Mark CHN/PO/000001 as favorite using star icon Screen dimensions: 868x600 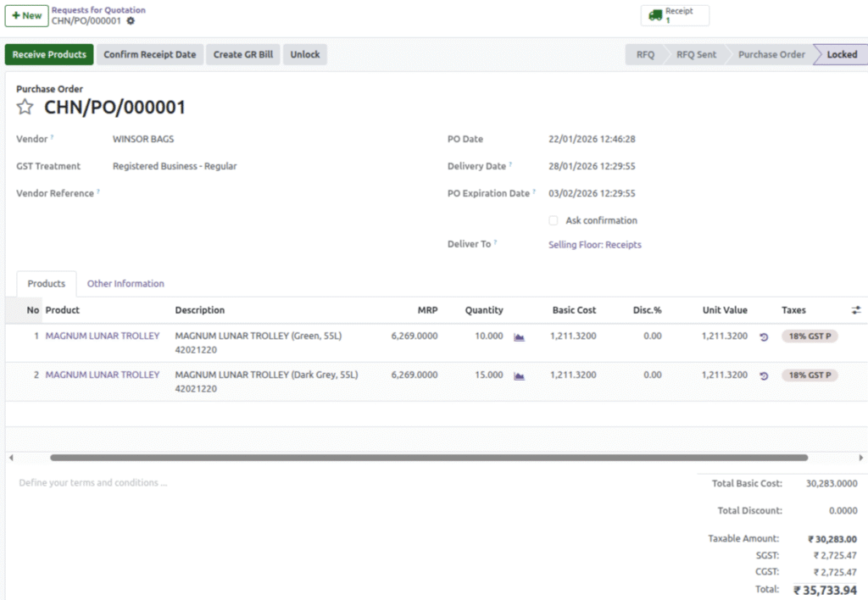(25, 108)
